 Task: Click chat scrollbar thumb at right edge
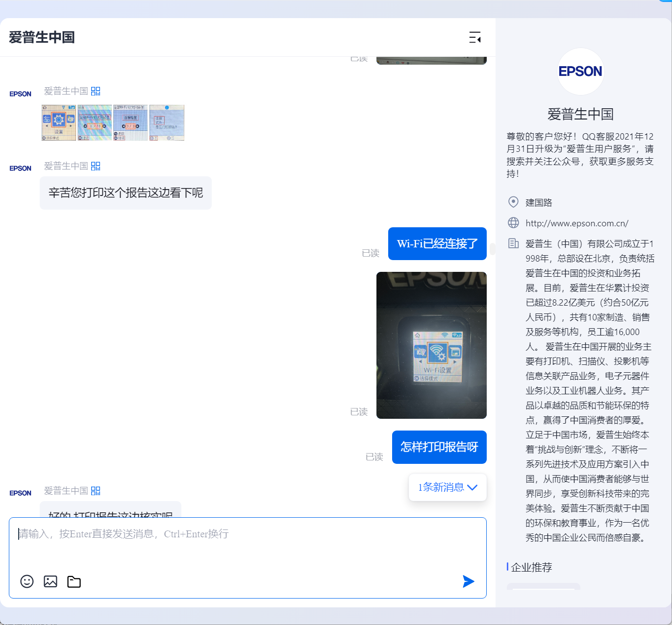coord(492,249)
